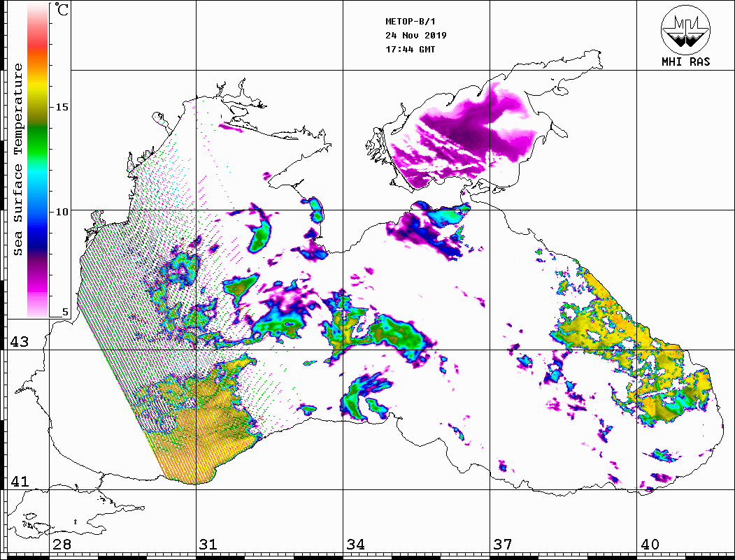The image size is (735, 560).
Task: Click the longitude 40 label
Action: (650, 544)
